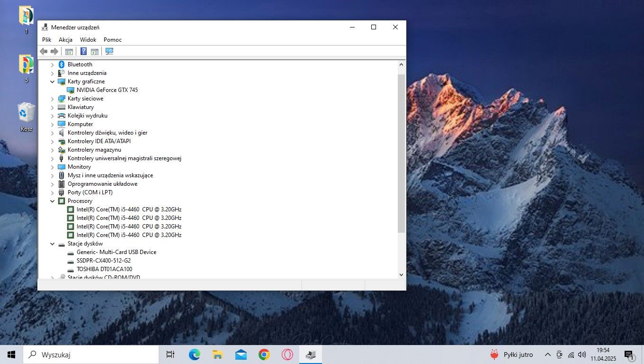Select the Komputer tree item
Viewport: 644px width, 364px height.
(80, 124)
